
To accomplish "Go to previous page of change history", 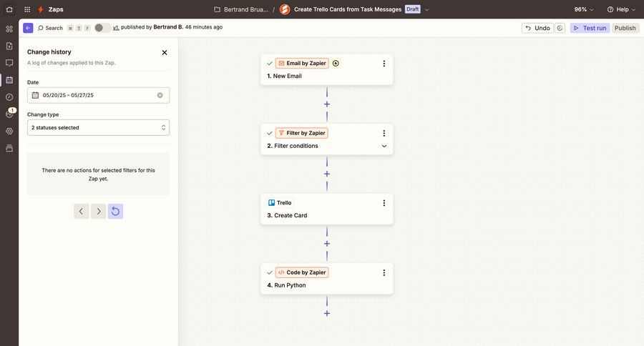I will pyautogui.click(x=82, y=212).
